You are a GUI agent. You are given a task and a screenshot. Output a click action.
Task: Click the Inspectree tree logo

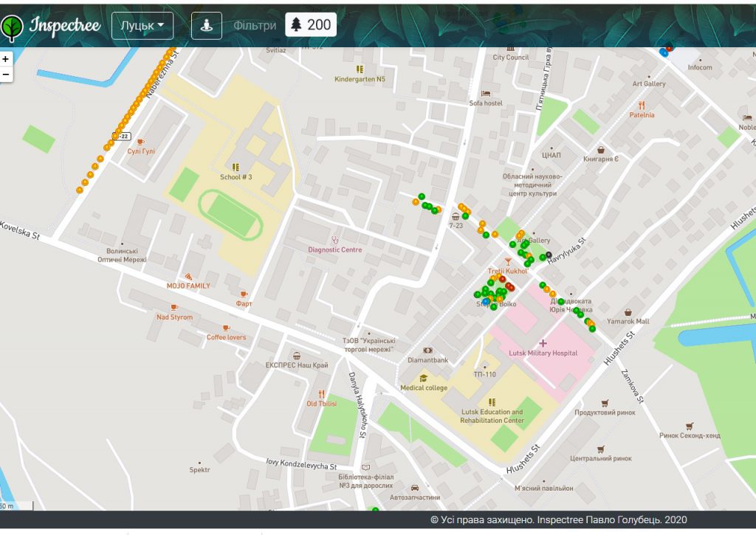click(x=13, y=27)
